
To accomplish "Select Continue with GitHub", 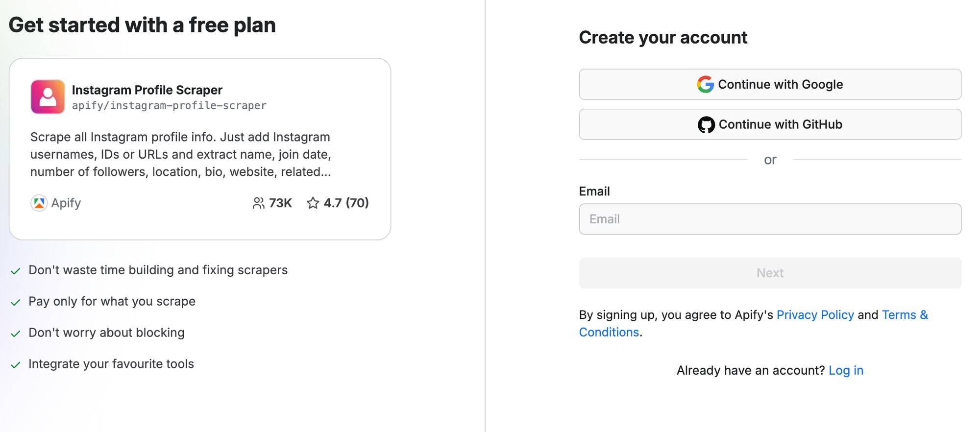I will [770, 124].
